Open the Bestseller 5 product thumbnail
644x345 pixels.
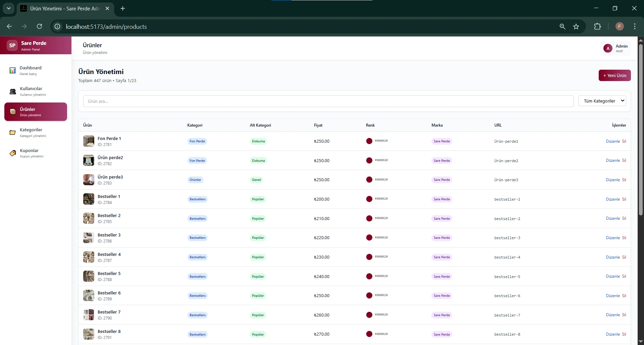[x=89, y=276]
